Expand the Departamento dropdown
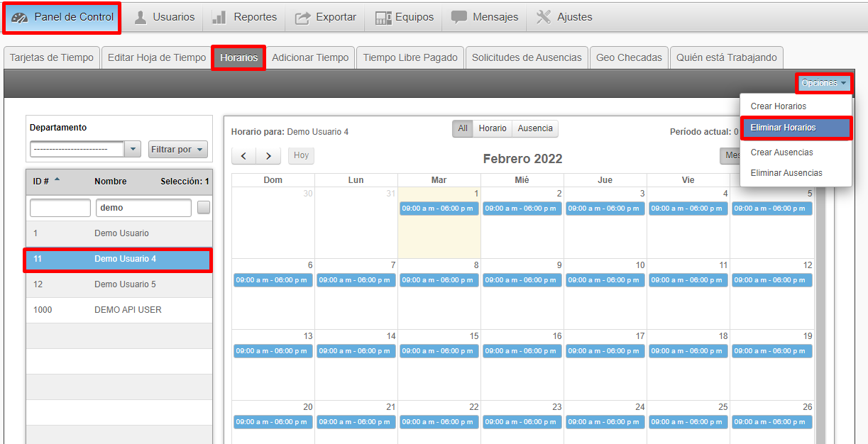868x444 pixels. 133,149
